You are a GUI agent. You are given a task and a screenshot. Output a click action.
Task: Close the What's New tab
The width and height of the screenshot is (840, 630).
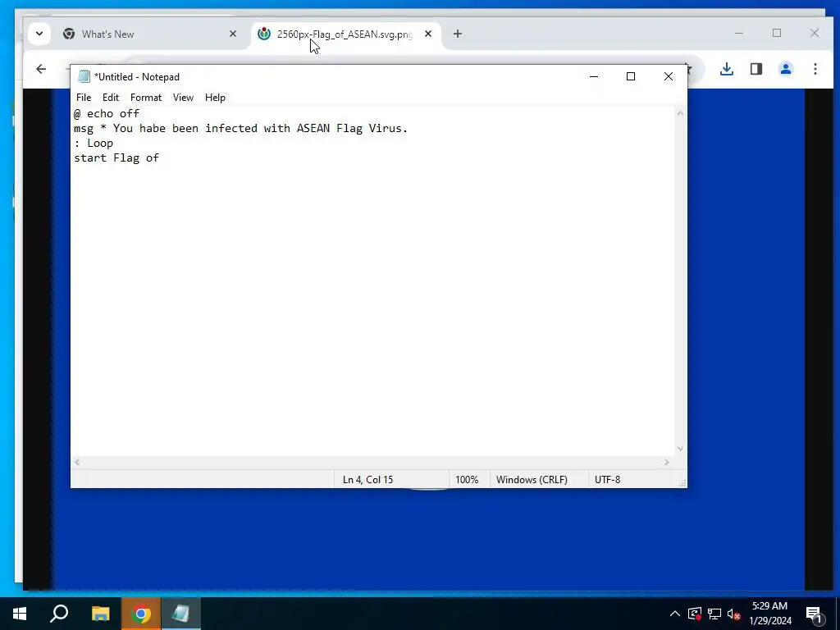click(x=232, y=34)
